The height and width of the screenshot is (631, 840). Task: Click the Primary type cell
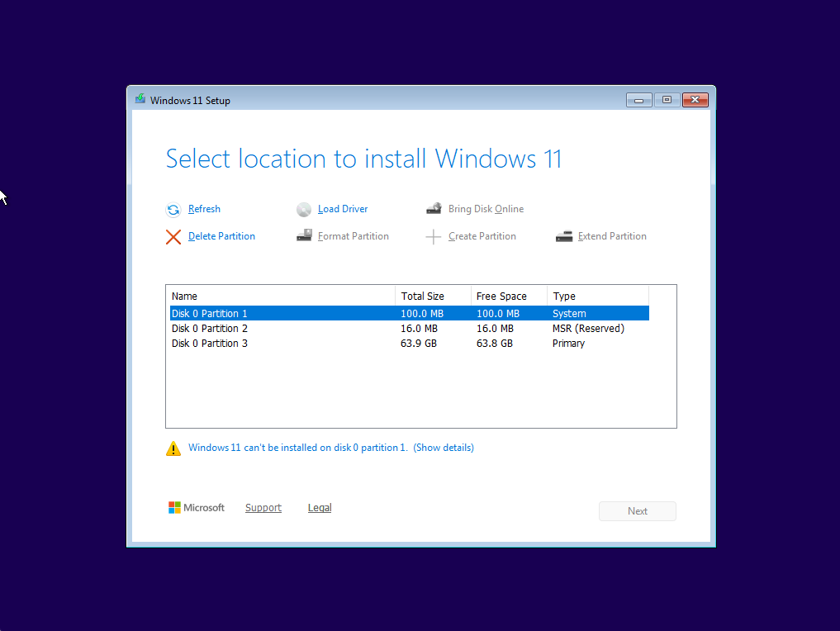pos(568,344)
